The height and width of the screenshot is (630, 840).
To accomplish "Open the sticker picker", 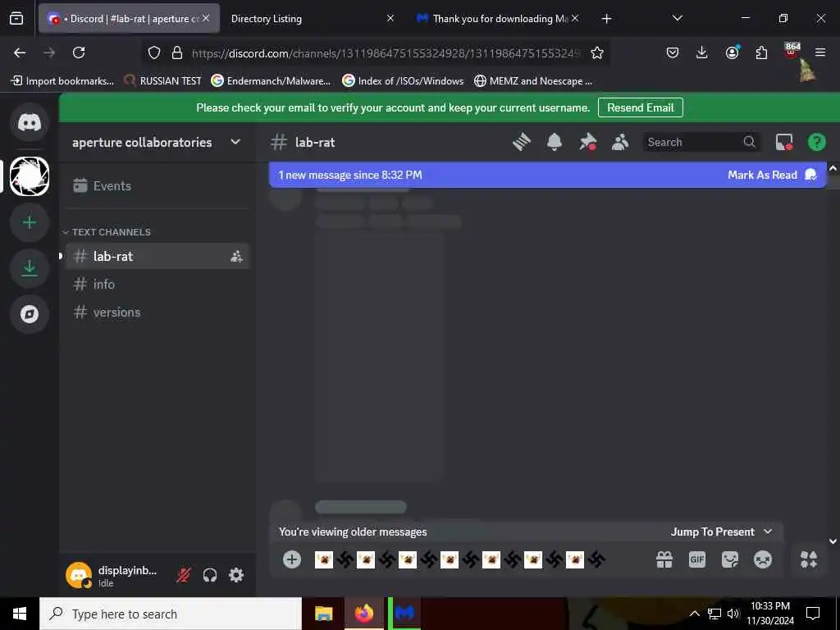I will click(x=729, y=559).
